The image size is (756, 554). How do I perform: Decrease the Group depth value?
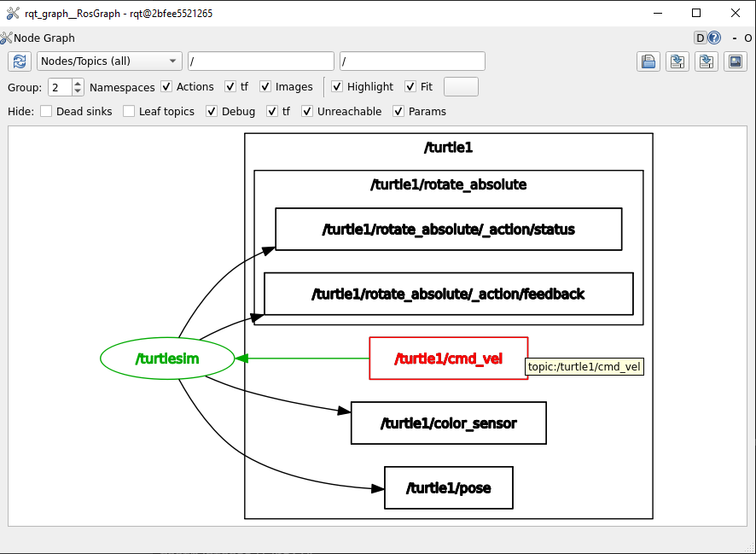(78, 91)
